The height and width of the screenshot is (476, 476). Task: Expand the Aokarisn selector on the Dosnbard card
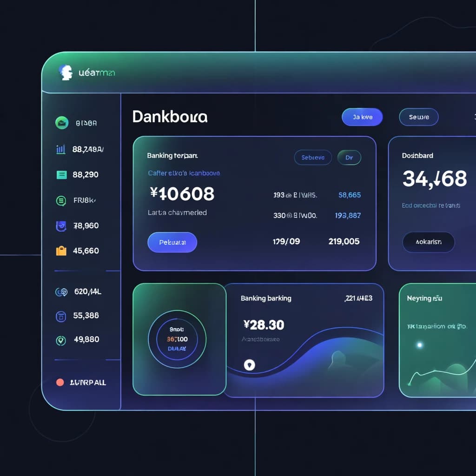pyautogui.click(x=428, y=242)
